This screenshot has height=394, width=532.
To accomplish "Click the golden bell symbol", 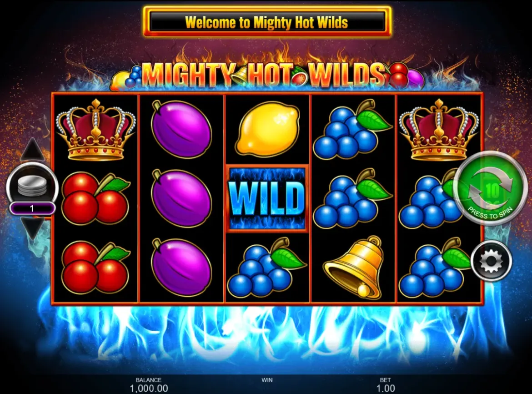I will [354, 268].
